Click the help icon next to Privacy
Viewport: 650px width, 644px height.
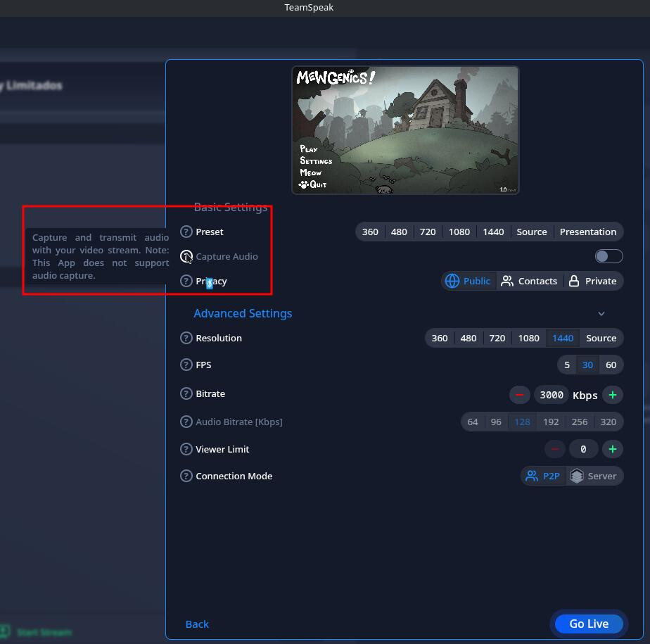(186, 281)
